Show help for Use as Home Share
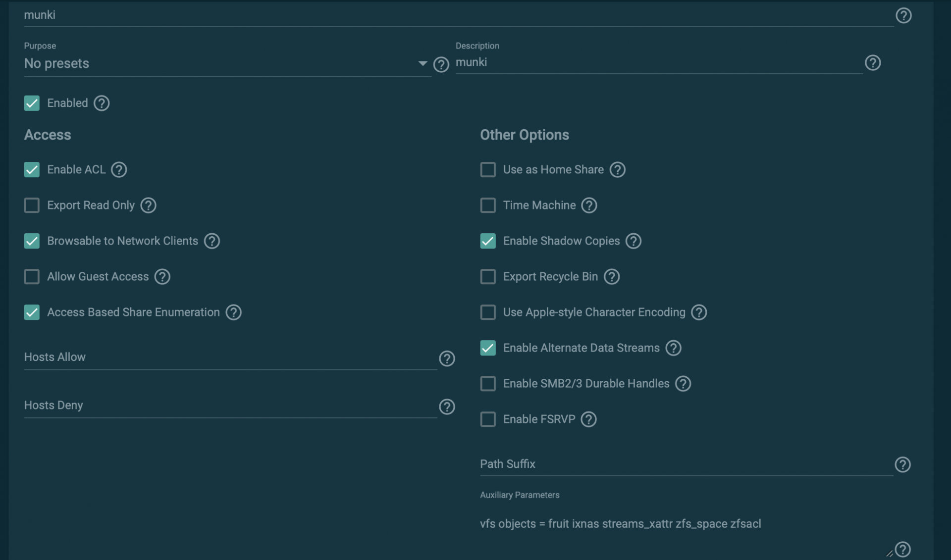The height and width of the screenshot is (560, 951). click(617, 169)
